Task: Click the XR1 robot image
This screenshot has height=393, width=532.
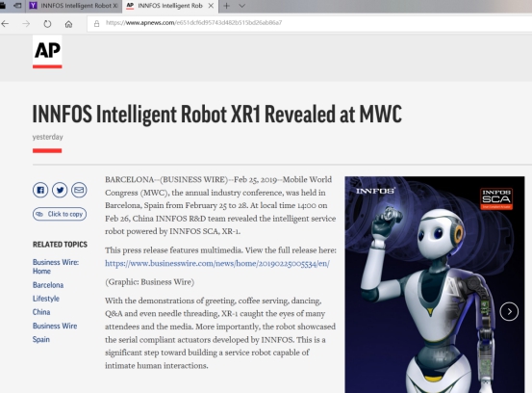Action: tap(435, 285)
